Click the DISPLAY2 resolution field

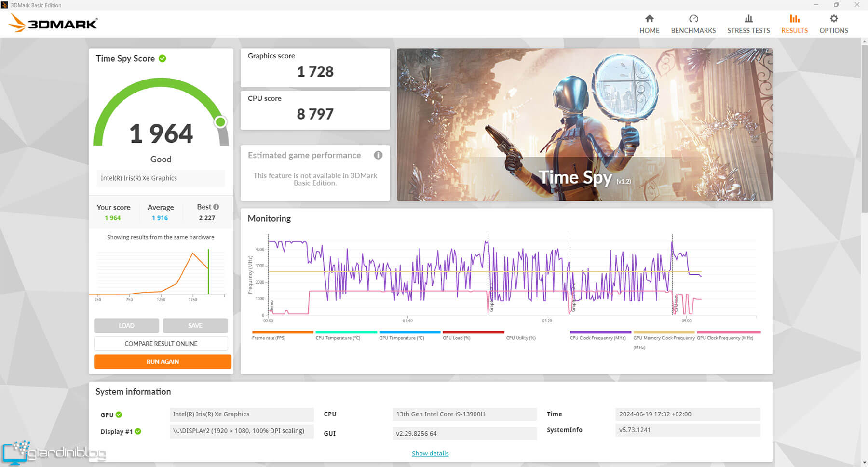click(241, 431)
